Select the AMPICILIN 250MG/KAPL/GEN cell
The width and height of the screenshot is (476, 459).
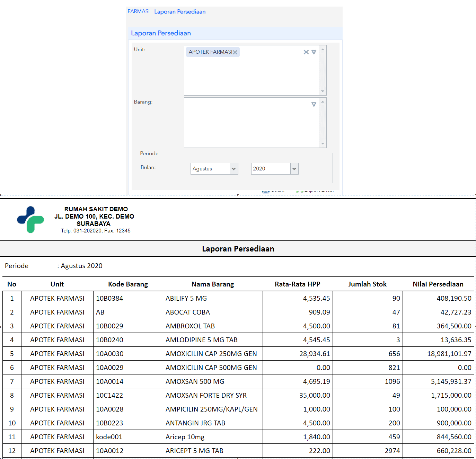(x=213, y=409)
